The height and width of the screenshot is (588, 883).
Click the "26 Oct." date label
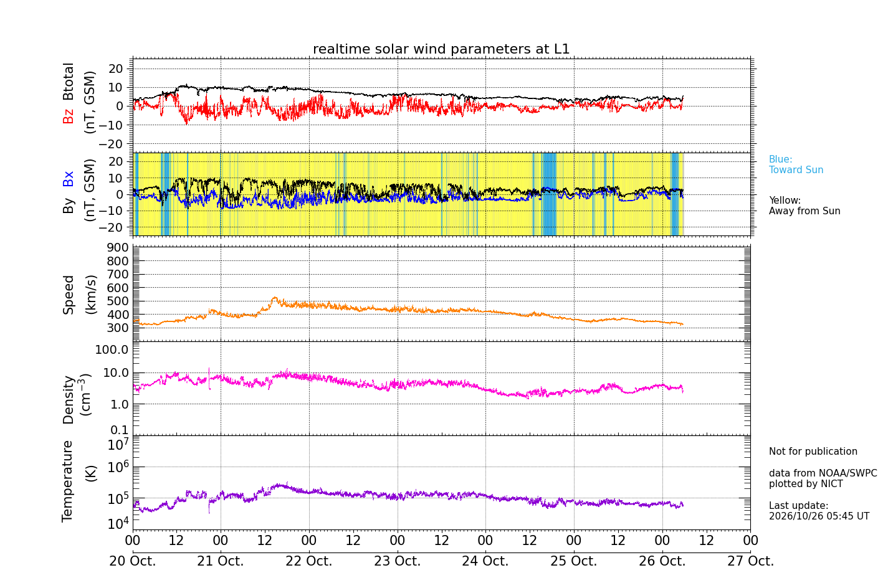point(662,561)
